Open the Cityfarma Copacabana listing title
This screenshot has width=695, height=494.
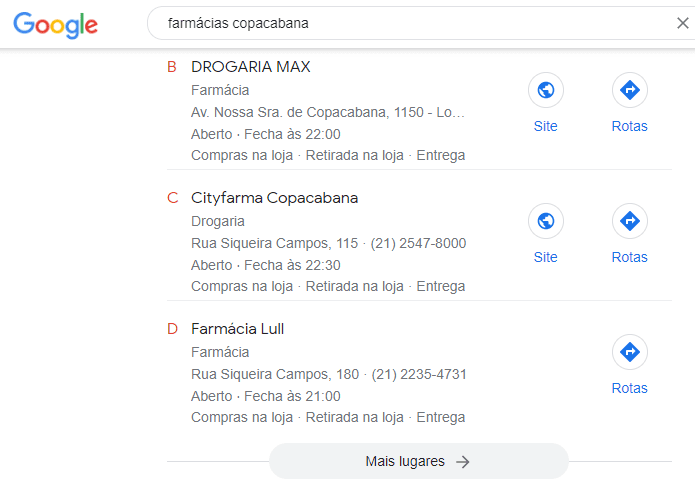click(x=274, y=198)
